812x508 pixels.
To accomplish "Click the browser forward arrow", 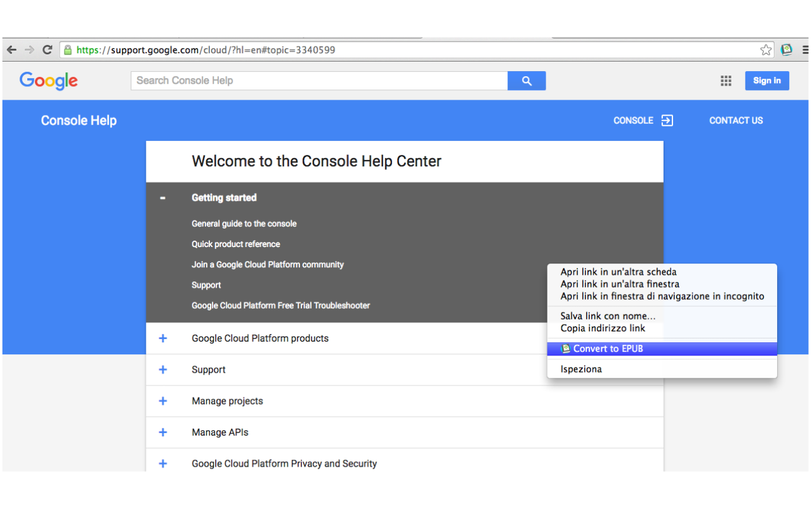I will pyautogui.click(x=29, y=50).
